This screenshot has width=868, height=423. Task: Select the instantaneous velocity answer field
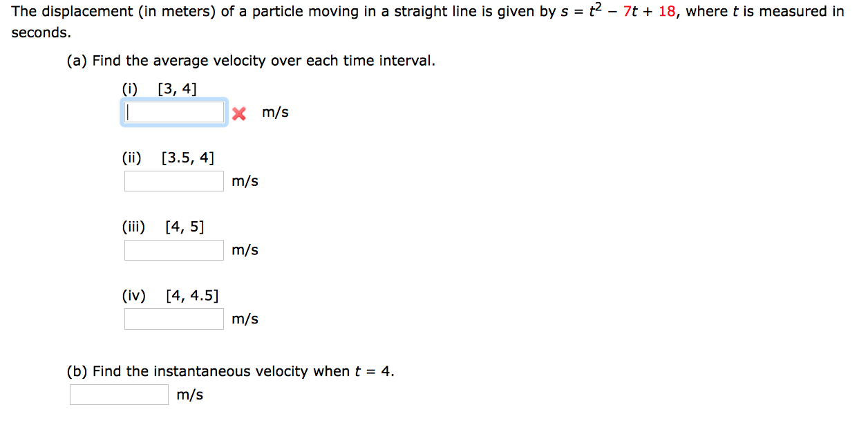coord(118,394)
